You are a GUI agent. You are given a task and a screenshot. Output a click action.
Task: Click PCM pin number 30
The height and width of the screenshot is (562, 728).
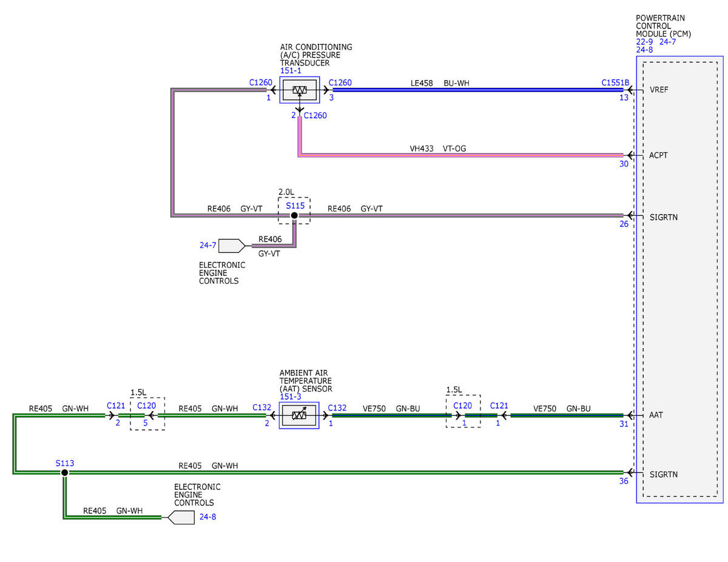click(624, 164)
